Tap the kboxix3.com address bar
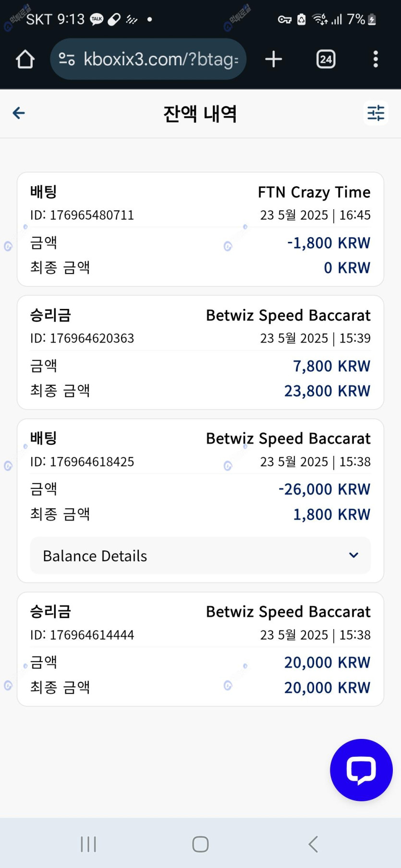This screenshot has width=401, height=868. coord(161,59)
